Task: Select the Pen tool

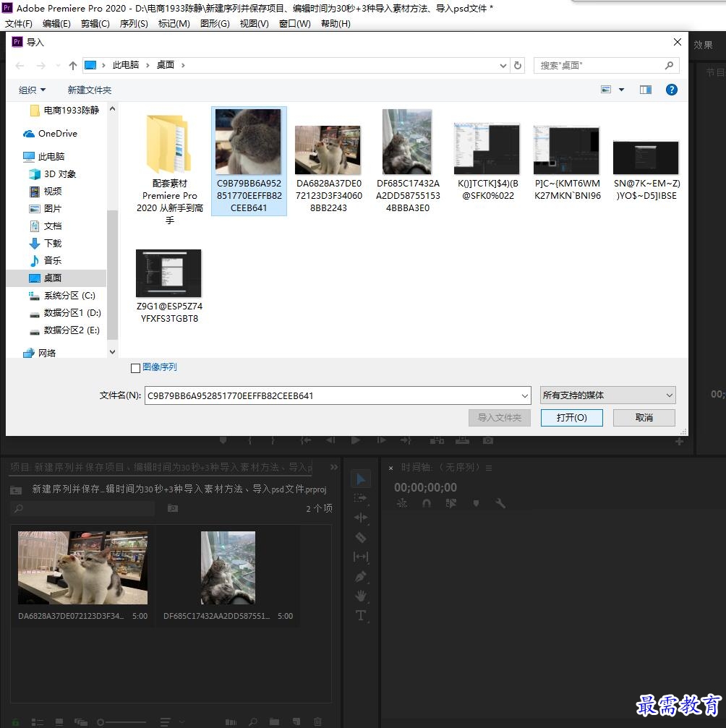Action: coord(360,577)
